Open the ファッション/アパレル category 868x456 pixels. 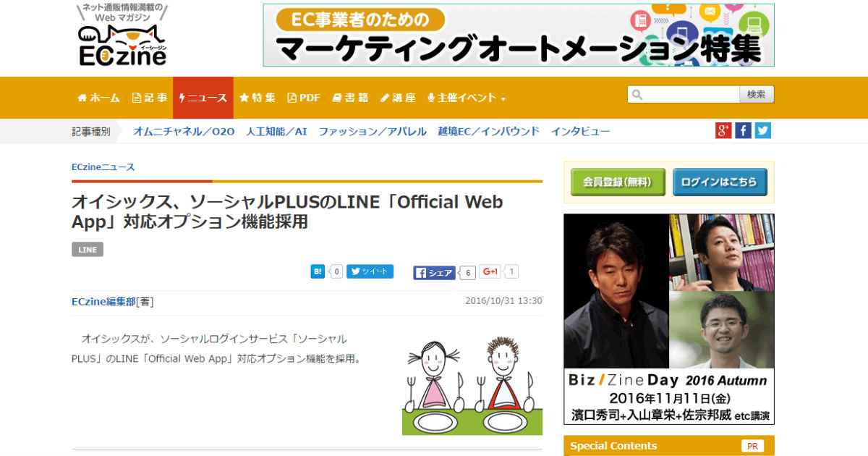(373, 131)
